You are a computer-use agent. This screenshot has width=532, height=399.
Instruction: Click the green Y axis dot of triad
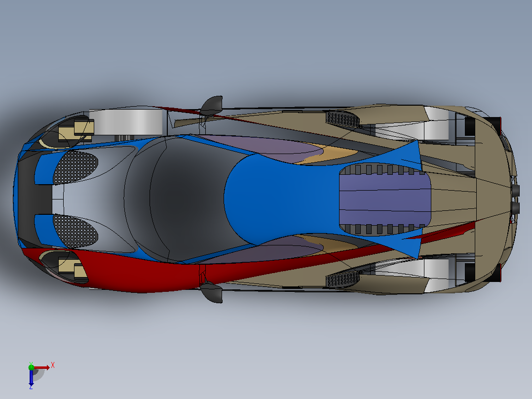[x=31, y=367]
